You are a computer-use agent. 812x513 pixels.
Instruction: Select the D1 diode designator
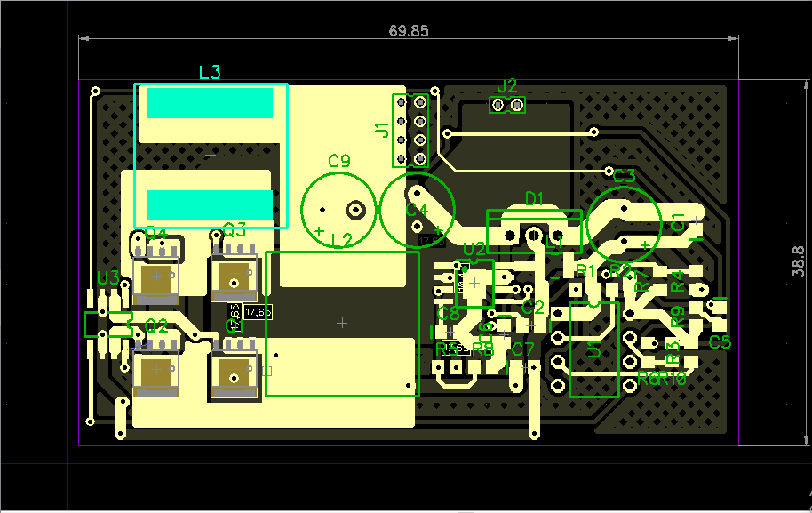(x=535, y=198)
